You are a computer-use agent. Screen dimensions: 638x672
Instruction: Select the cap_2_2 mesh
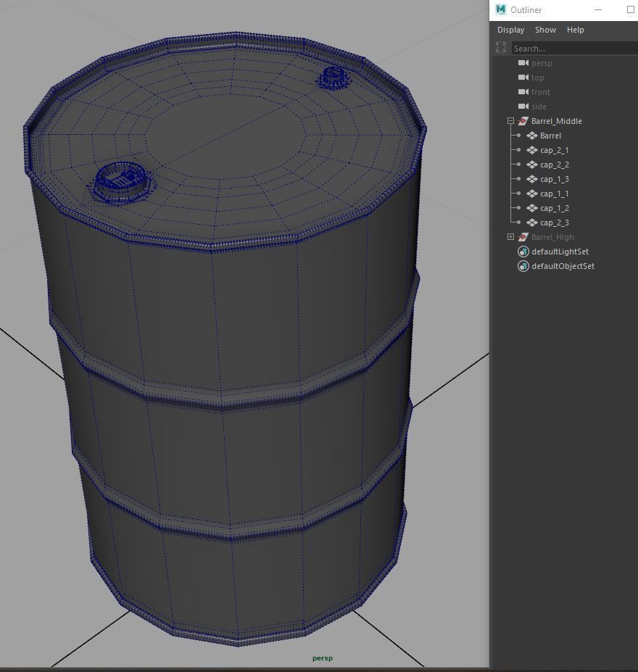point(554,165)
